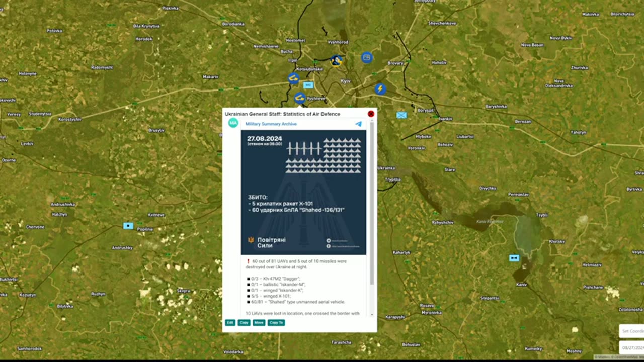
Task: Click the popup vertical scrollbar thumb
Action: (x=372, y=204)
